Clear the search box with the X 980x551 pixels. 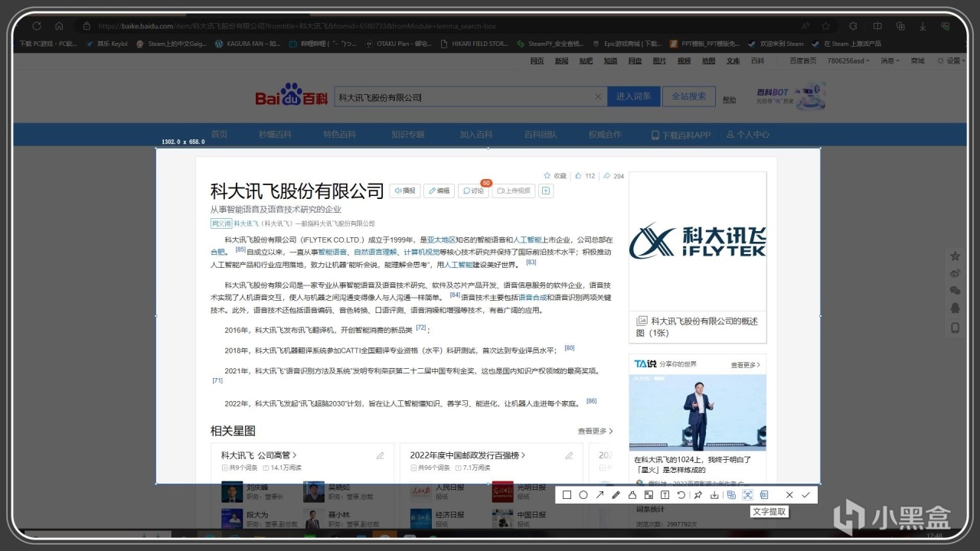[598, 97]
